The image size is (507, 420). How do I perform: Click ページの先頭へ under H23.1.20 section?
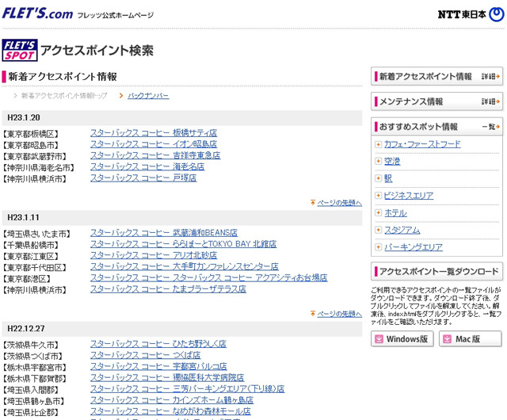pyautogui.click(x=339, y=203)
